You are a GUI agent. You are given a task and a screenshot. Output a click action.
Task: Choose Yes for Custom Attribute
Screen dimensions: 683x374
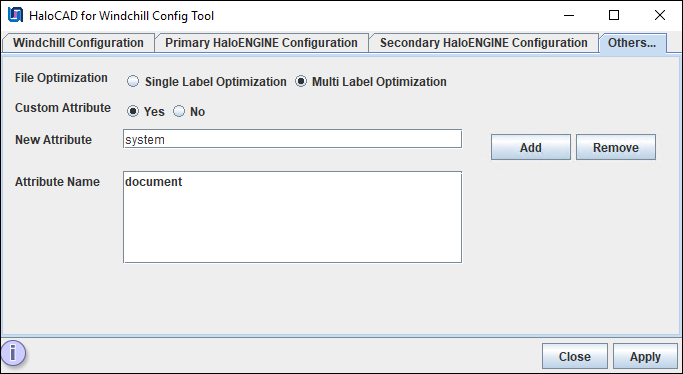tap(132, 111)
